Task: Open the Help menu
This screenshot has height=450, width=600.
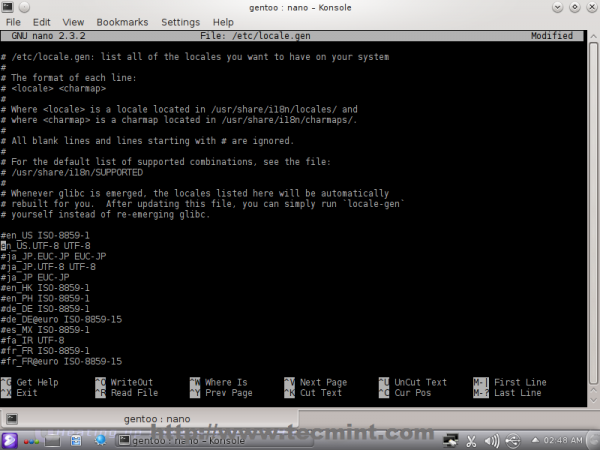Action: tap(223, 22)
